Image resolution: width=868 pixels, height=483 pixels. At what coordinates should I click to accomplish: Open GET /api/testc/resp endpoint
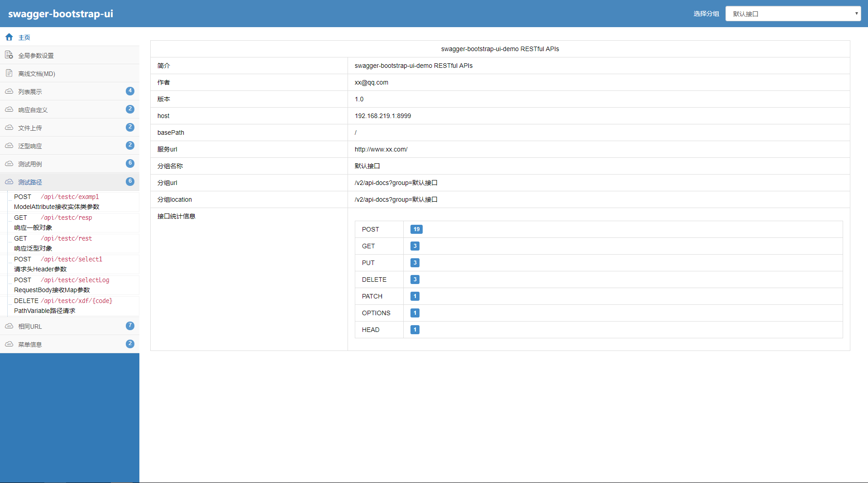coord(73,223)
